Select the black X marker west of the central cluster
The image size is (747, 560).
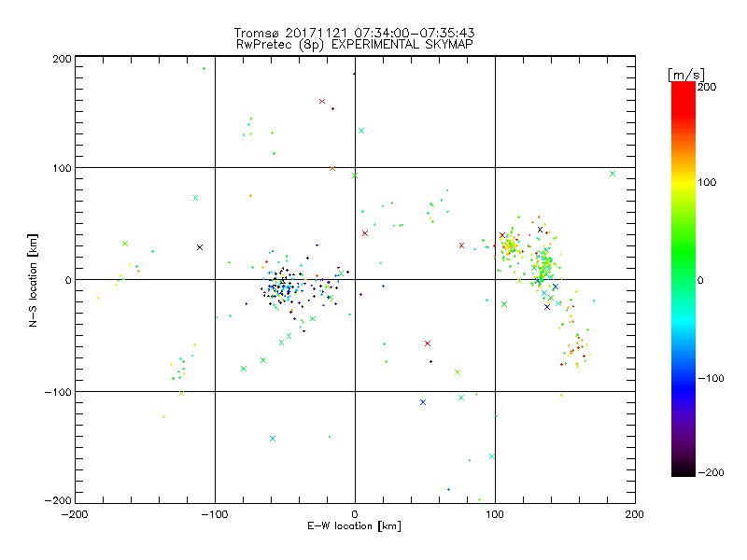point(200,247)
